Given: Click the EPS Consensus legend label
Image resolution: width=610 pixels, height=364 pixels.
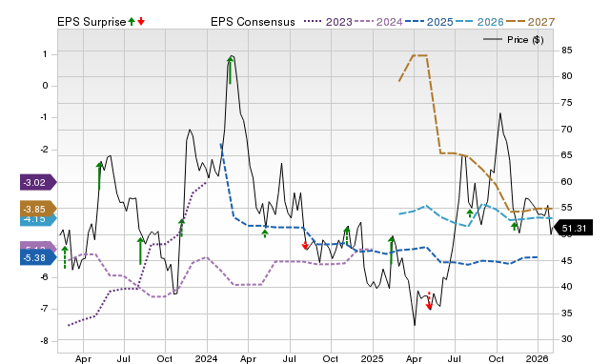Looking at the screenshot, I should tap(253, 22).
